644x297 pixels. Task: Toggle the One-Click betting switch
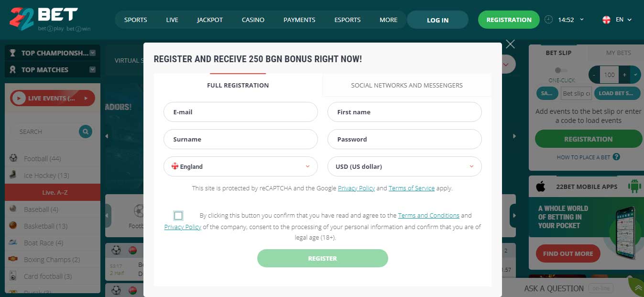(x=561, y=71)
